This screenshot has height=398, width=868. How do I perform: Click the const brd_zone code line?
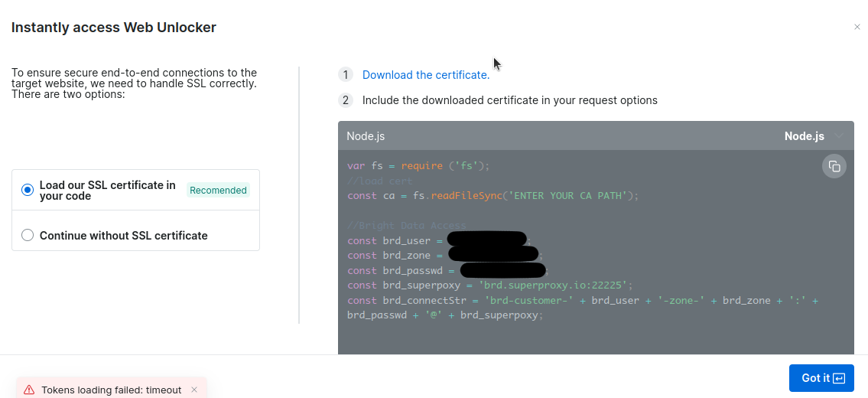tap(445, 256)
